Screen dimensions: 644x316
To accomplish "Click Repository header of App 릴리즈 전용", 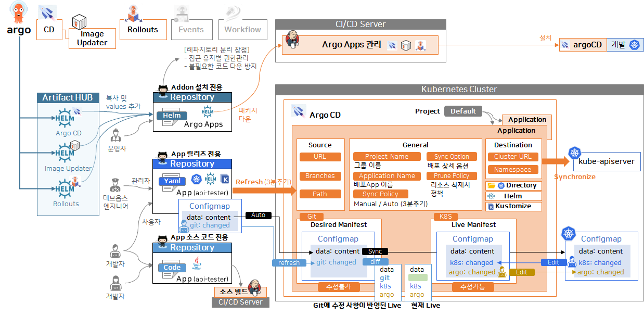I will [192, 164].
